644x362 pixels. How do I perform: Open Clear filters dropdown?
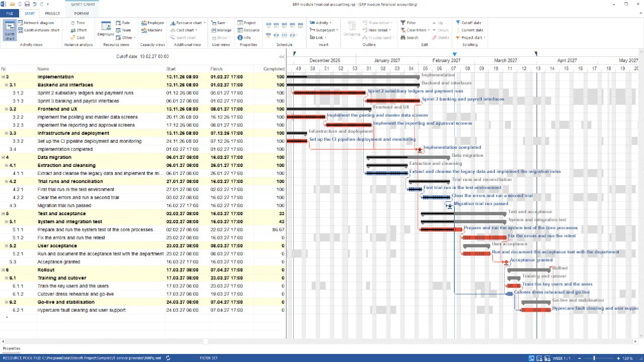[416, 30]
